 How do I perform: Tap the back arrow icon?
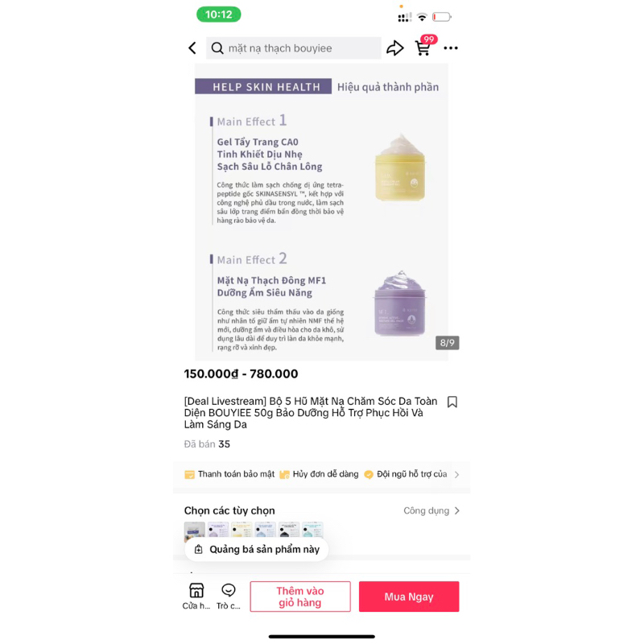pyautogui.click(x=192, y=48)
